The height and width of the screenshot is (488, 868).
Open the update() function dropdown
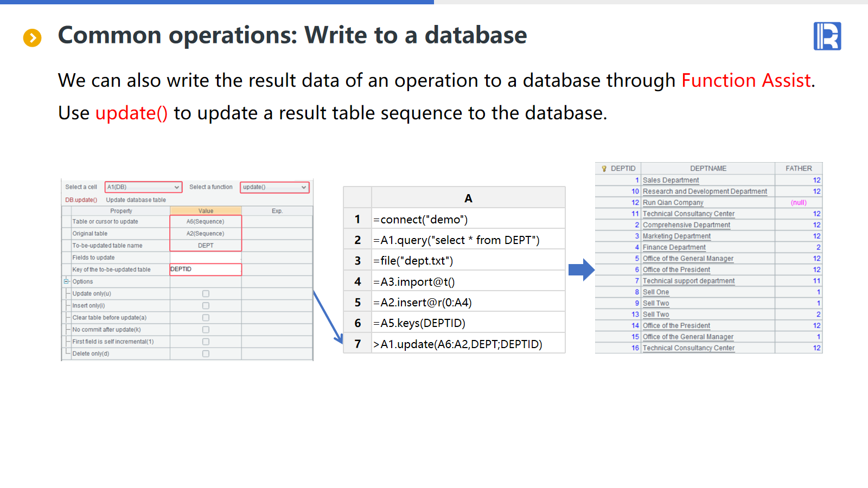pyautogui.click(x=303, y=187)
